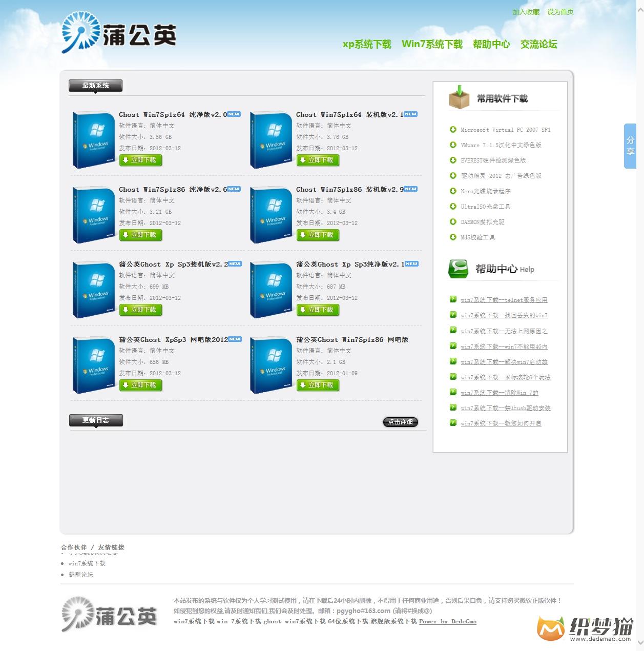Open win7系统下载—telnet服务应用 help link
The height and width of the screenshot is (651, 644).
[x=504, y=300]
